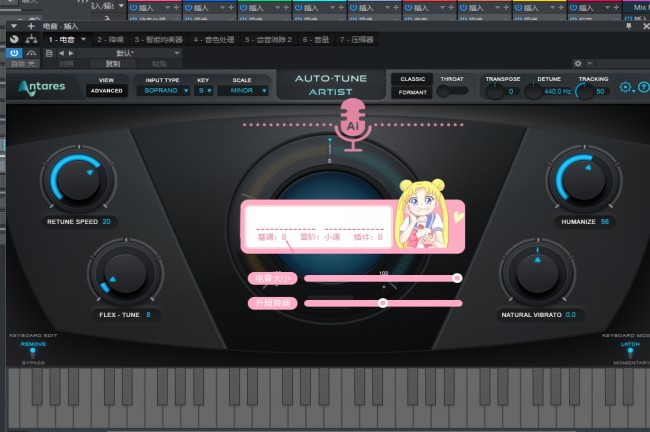Image resolution: width=650 pixels, height=432 pixels.
Task: Click the routing icon beside plugin tabs
Action: pos(32,39)
